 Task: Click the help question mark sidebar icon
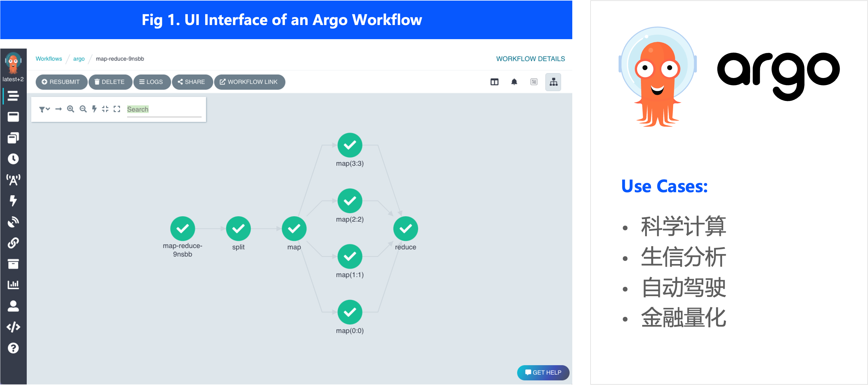pos(13,348)
